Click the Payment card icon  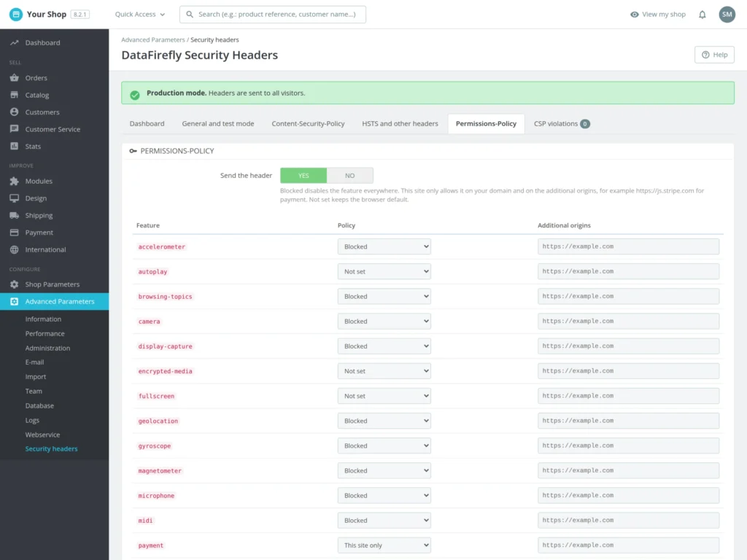15,233
